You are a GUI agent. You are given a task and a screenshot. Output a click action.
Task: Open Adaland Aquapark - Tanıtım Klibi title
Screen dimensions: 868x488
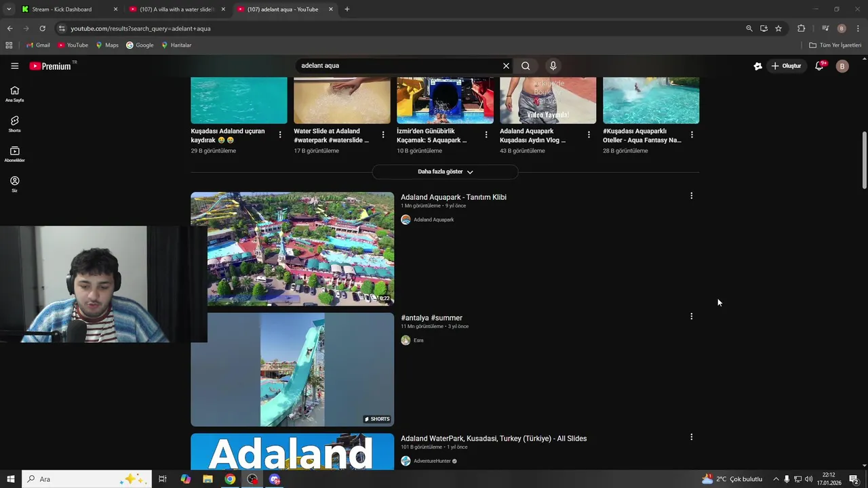[x=454, y=197]
